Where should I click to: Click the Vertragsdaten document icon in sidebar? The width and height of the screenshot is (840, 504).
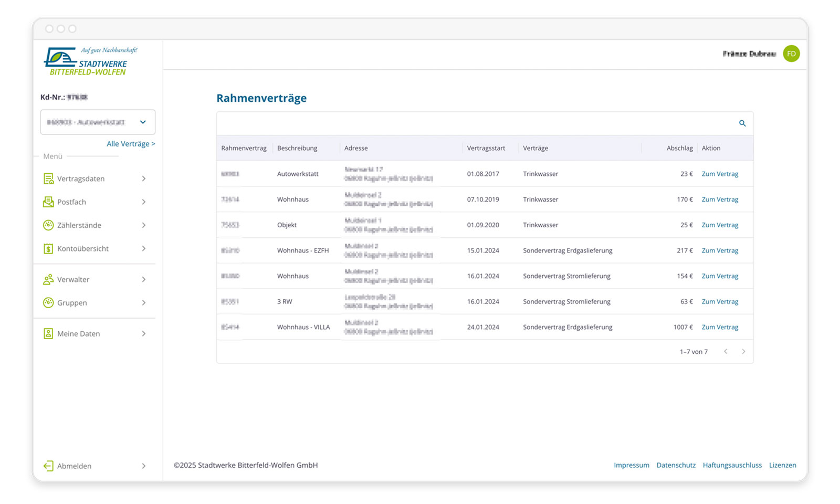click(x=48, y=179)
